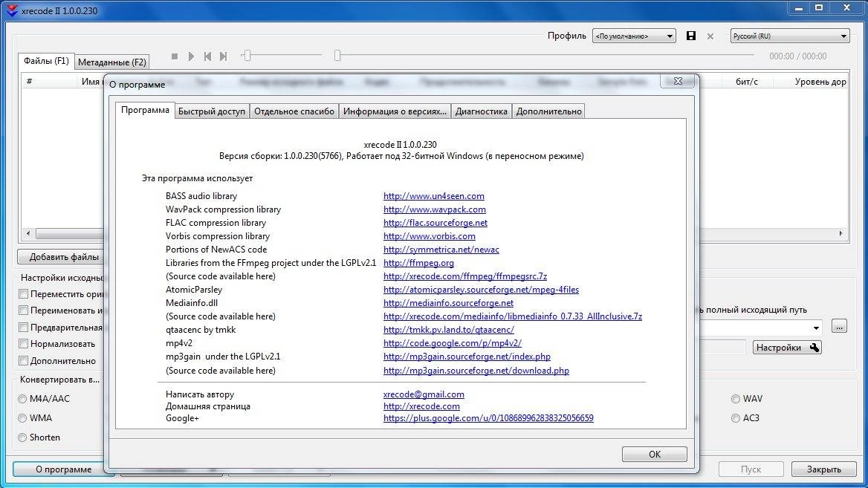The width and height of the screenshot is (868, 488).
Task: Click the бит/с column header
Action: coord(747,82)
